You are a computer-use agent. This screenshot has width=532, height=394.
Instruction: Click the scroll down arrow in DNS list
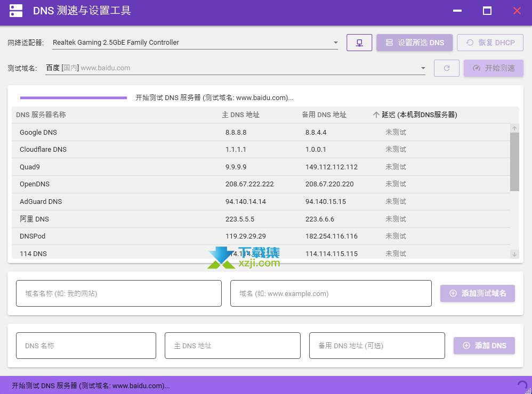[514, 254]
